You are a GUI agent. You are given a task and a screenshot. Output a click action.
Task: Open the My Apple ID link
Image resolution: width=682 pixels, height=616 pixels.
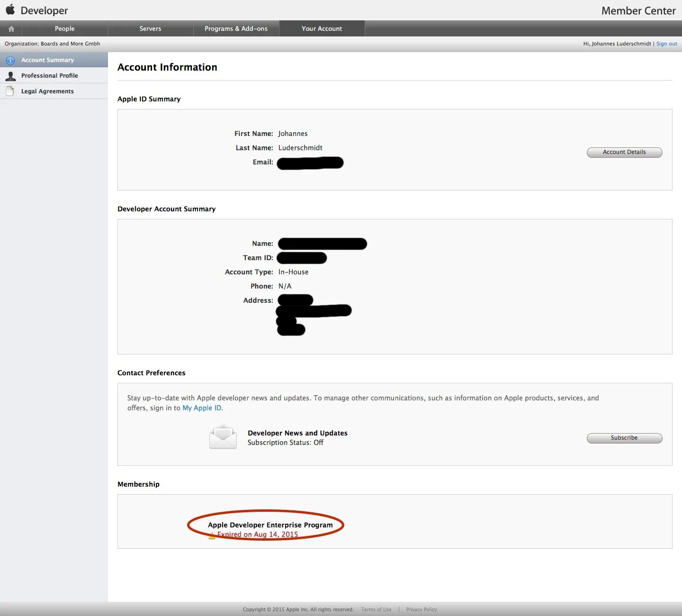[x=202, y=408]
